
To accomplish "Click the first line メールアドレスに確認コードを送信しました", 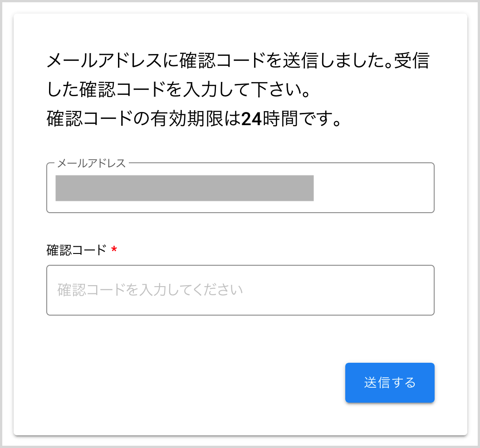I will [x=213, y=61].
